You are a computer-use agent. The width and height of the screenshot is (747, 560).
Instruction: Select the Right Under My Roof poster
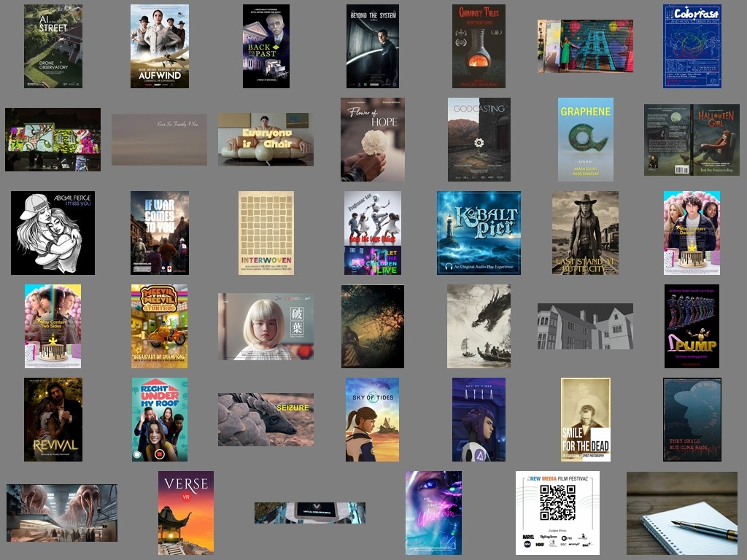159,419
